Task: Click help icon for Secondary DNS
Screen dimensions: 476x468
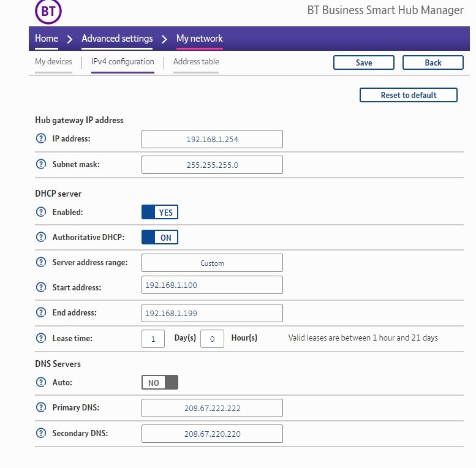Action: pyautogui.click(x=41, y=433)
